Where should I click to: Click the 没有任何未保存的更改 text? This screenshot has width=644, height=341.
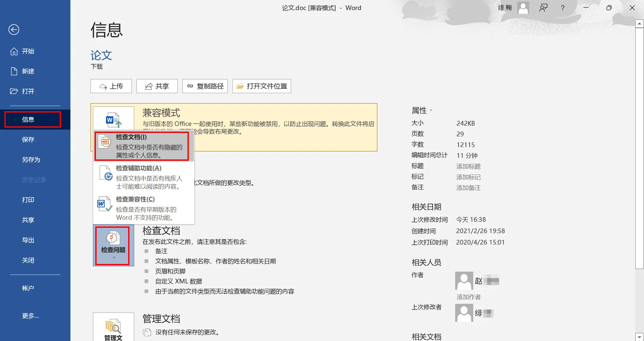187,332
